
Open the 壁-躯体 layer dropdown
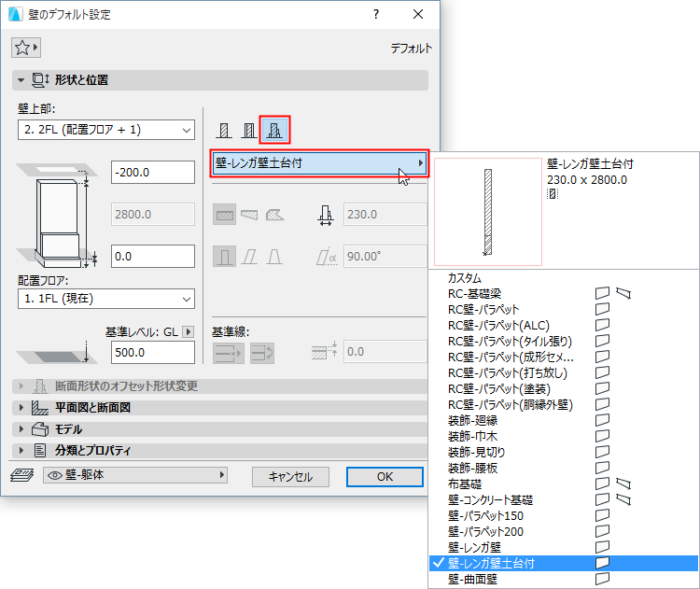pos(135,475)
